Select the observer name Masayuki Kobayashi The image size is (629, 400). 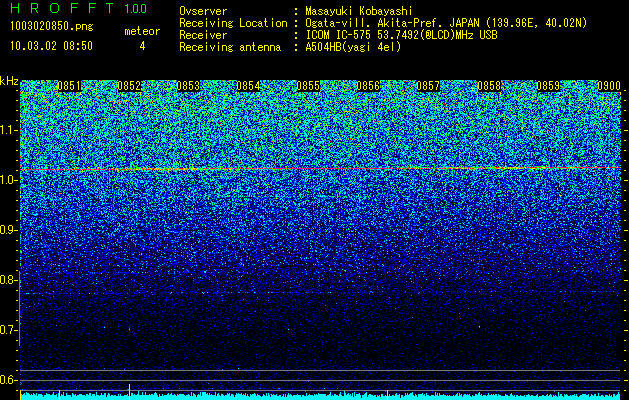pos(359,11)
